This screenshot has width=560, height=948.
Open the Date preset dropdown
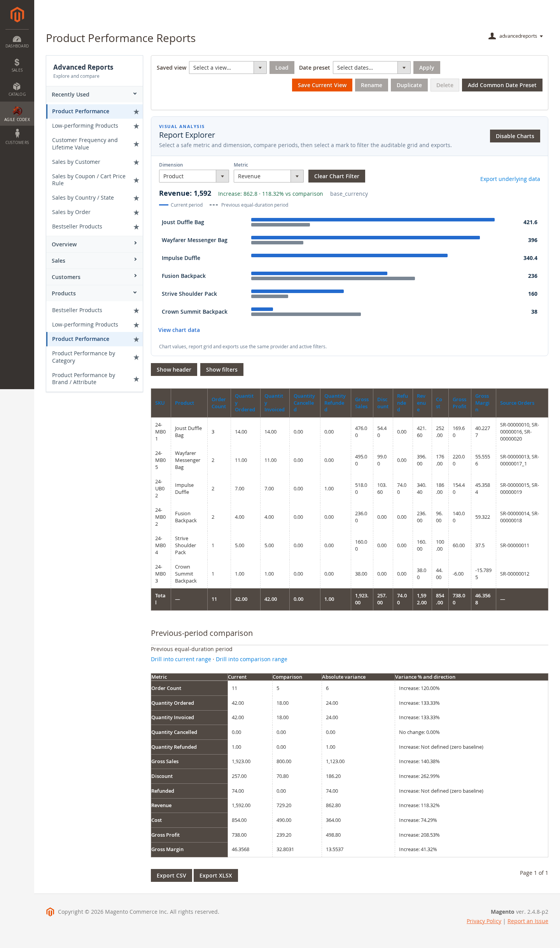click(371, 68)
